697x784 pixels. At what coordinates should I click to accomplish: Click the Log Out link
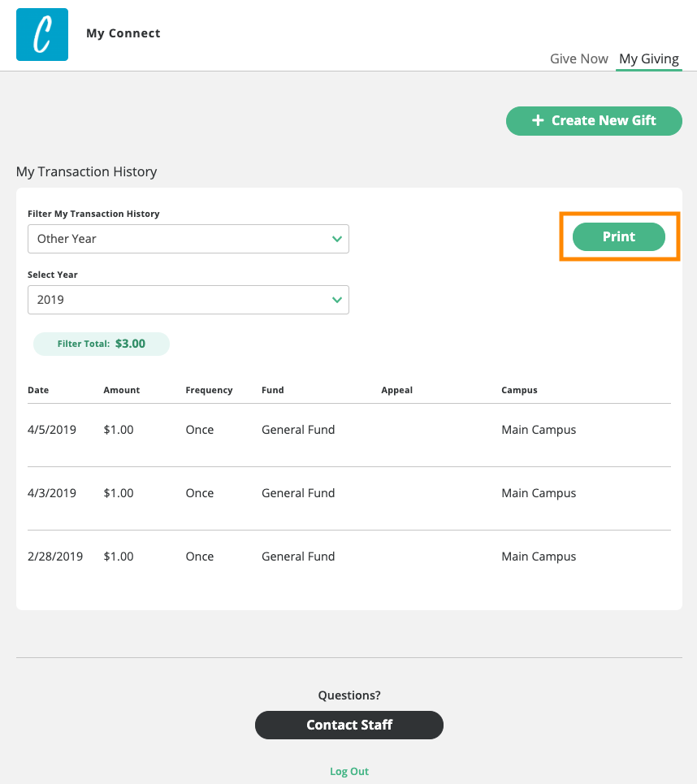click(349, 771)
